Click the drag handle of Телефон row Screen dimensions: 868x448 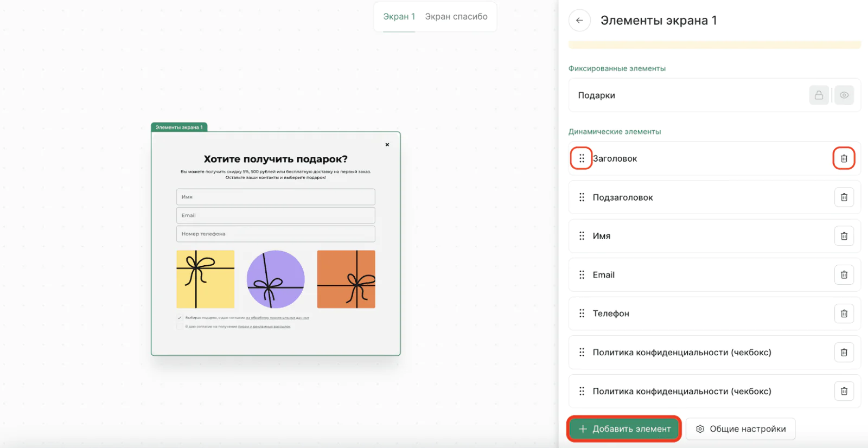(582, 313)
